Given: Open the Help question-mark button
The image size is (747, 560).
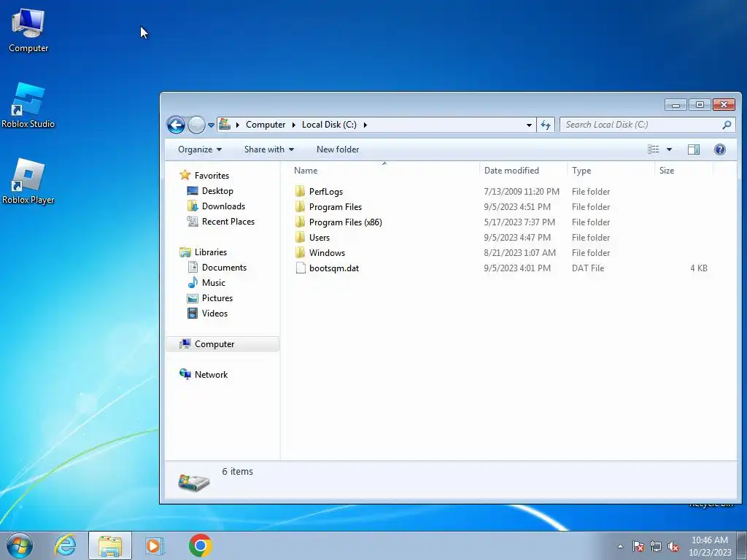Looking at the screenshot, I should (x=719, y=149).
